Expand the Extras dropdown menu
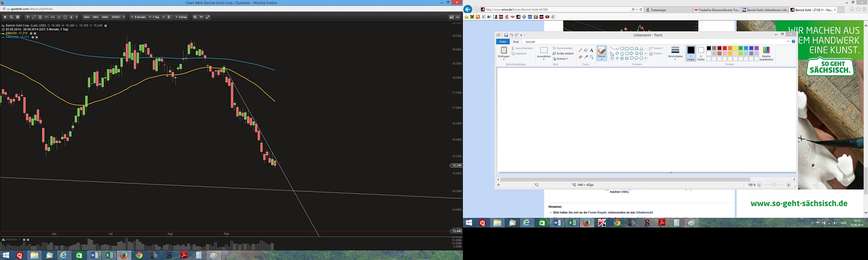This screenshot has width=868, height=260. coord(181,17)
